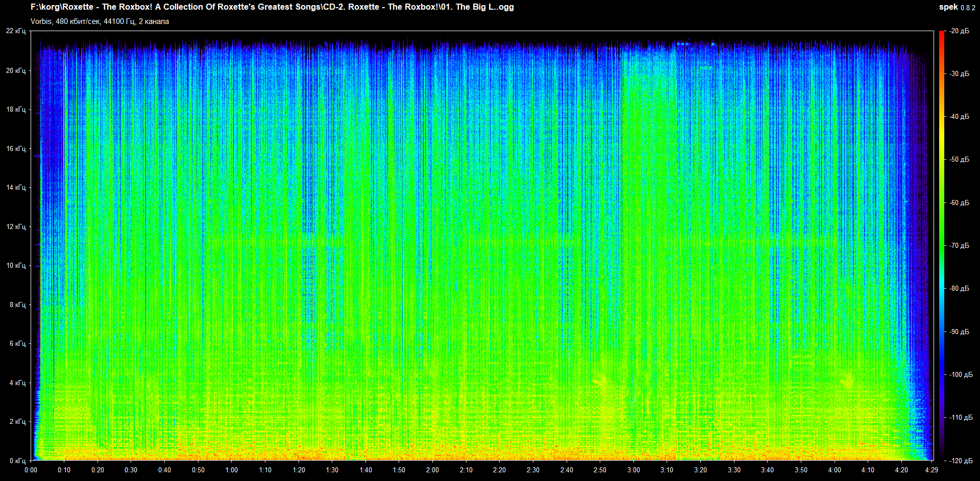Click the -90 дБ scale label
Image resolution: width=980 pixels, height=481 pixels.
pos(959,332)
